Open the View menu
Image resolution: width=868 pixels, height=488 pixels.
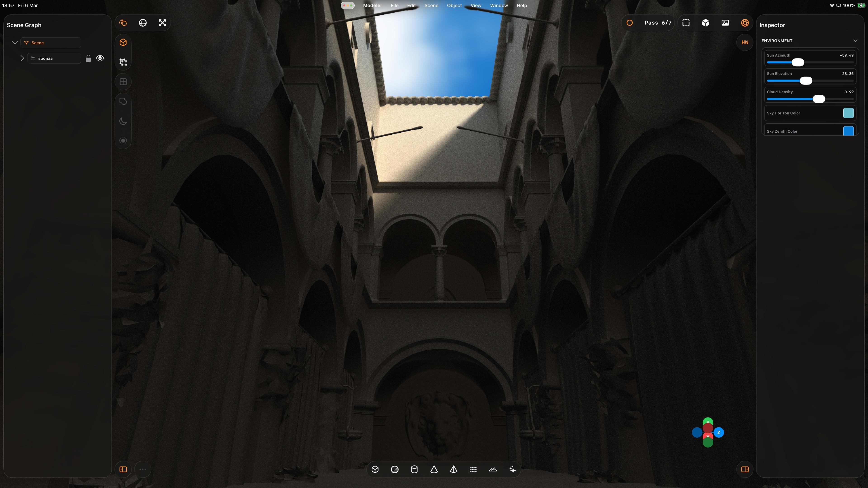click(x=476, y=5)
